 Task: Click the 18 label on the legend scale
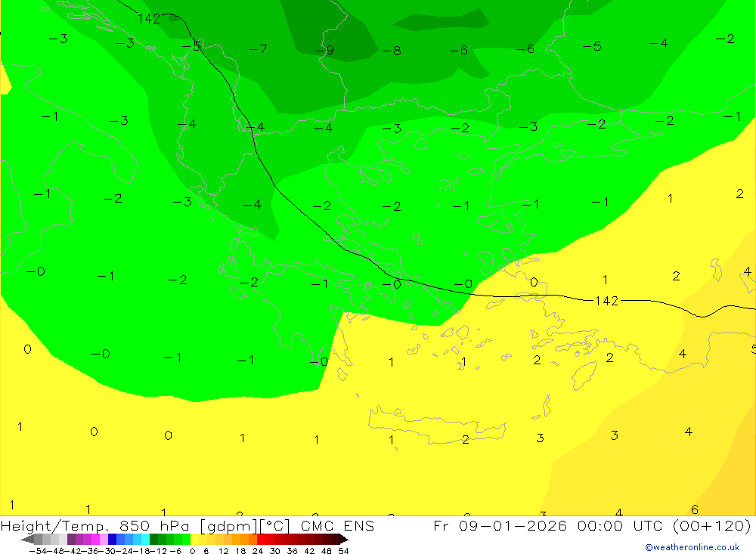click(240, 551)
